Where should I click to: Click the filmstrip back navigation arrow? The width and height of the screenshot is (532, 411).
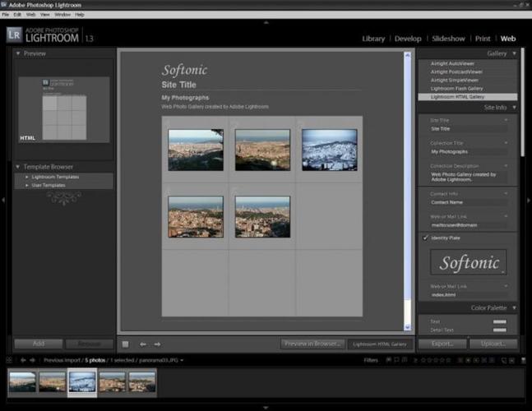pos(23,360)
